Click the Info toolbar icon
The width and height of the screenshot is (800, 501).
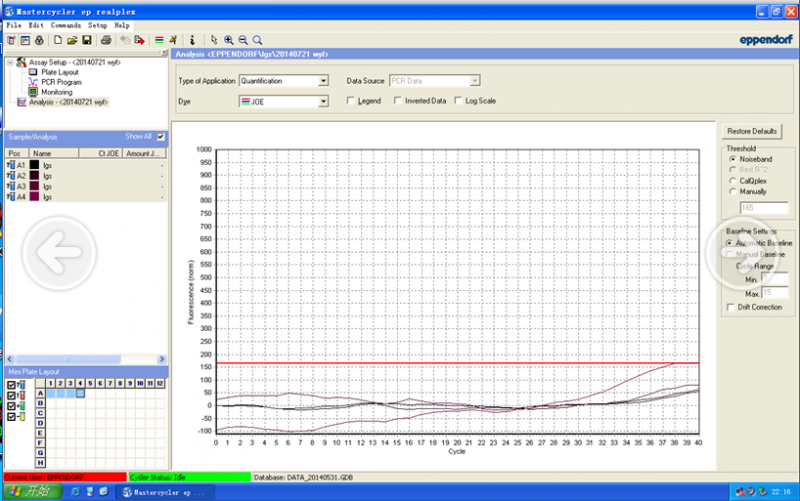point(192,40)
